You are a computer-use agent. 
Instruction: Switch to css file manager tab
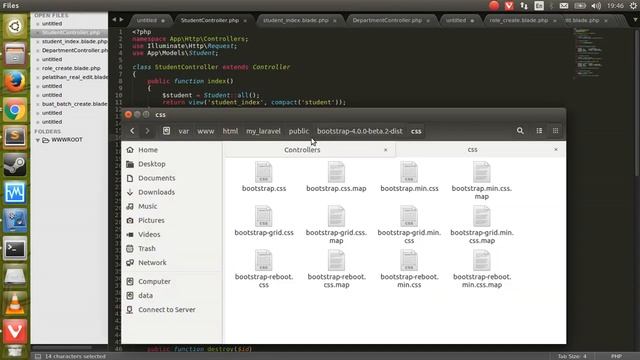tap(472, 150)
